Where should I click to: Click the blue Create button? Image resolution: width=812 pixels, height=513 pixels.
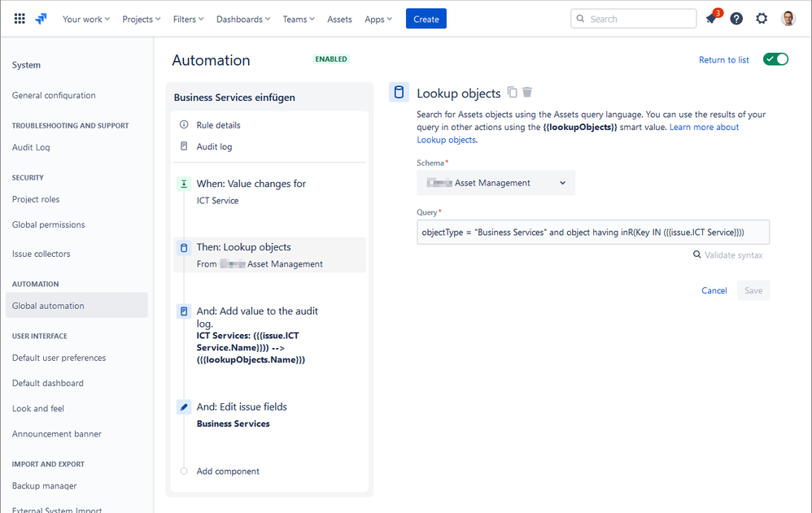[426, 20]
